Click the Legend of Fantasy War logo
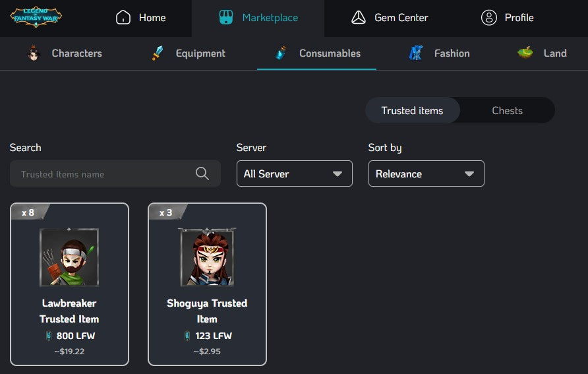588x374 pixels. coord(36,17)
